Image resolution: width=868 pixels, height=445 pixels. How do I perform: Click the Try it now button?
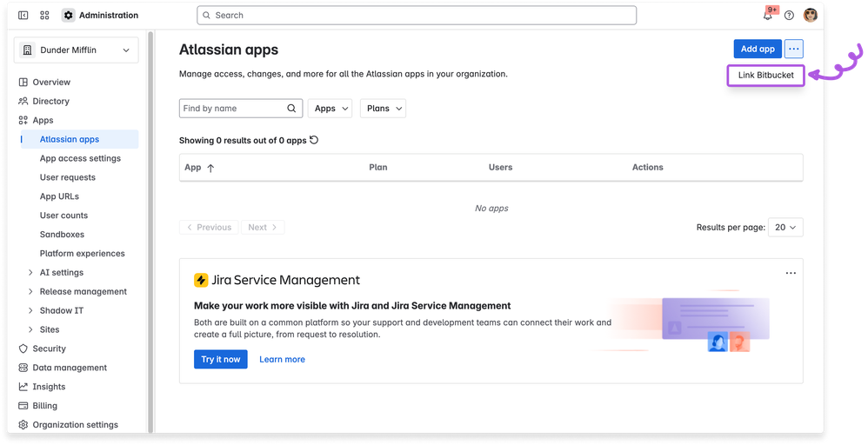(220, 359)
